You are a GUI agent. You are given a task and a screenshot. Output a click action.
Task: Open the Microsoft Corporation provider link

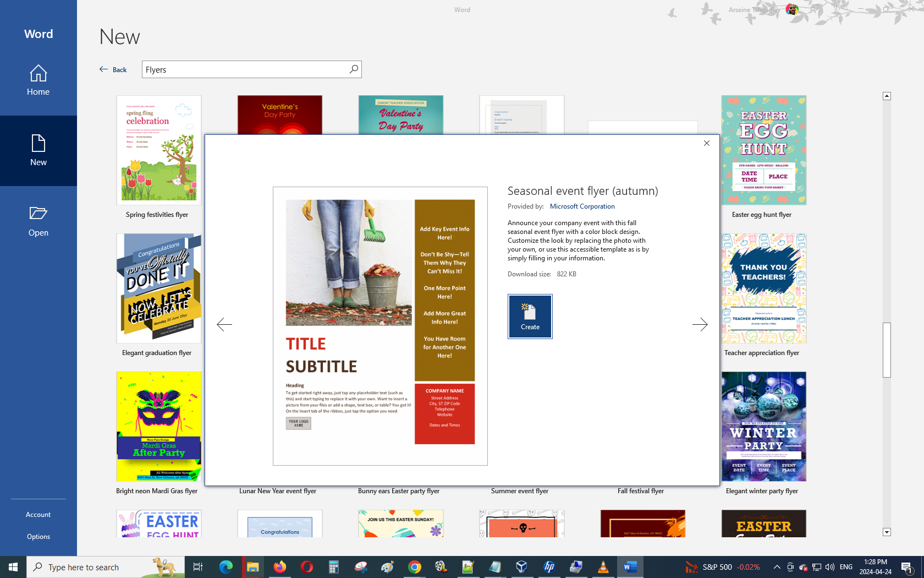582,206
